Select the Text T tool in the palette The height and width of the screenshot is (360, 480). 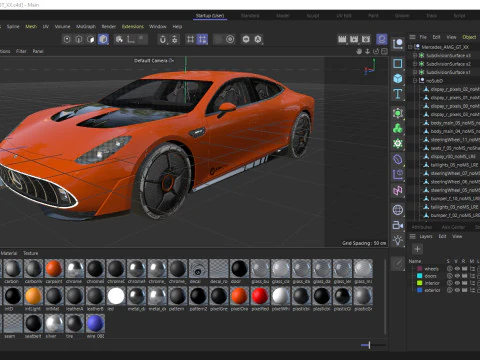pos(398,94)
